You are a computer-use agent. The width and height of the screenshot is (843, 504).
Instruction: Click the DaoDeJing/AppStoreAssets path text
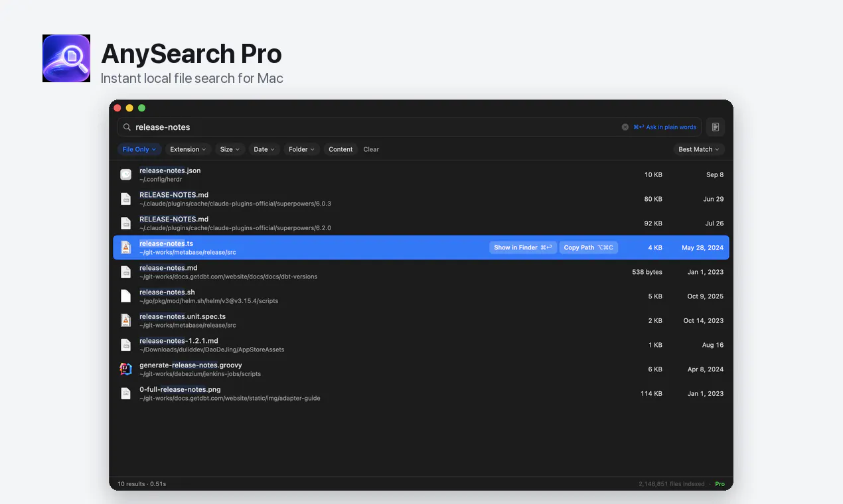212,349
